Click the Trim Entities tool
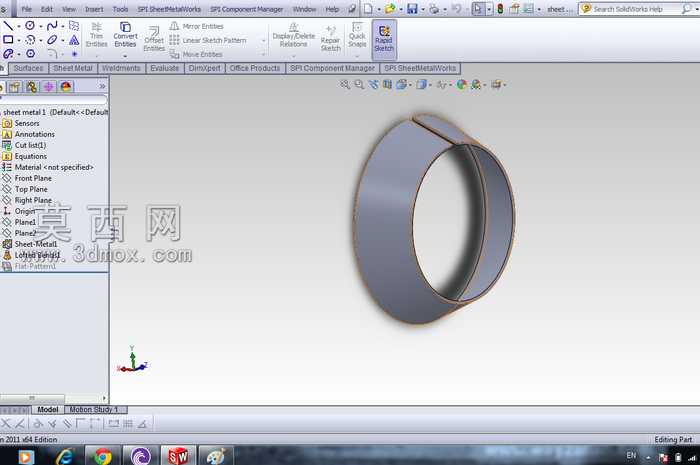 (x=96, y=35)
